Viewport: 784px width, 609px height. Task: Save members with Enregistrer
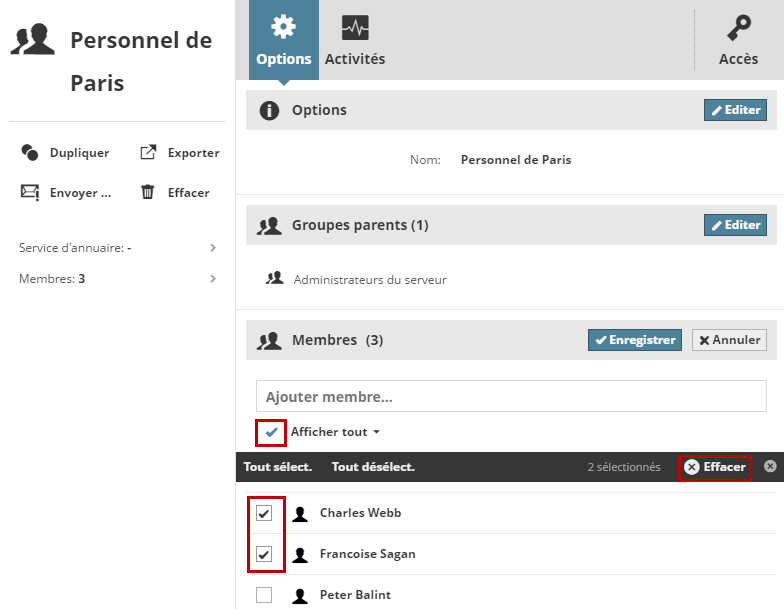[x=634, y=340]
